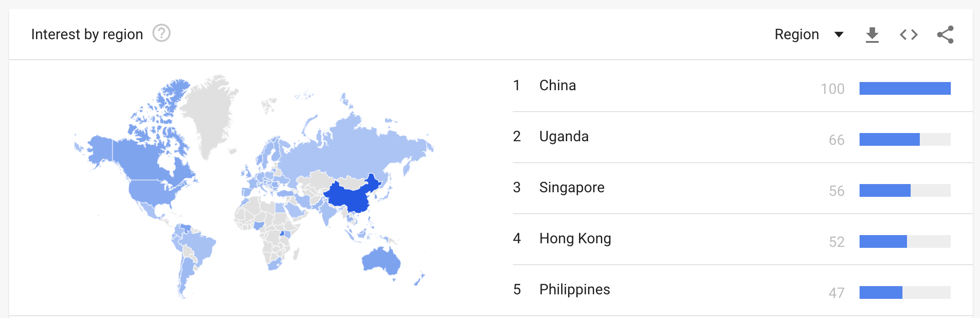Open the Philippines region entry

tap(574, 290)
